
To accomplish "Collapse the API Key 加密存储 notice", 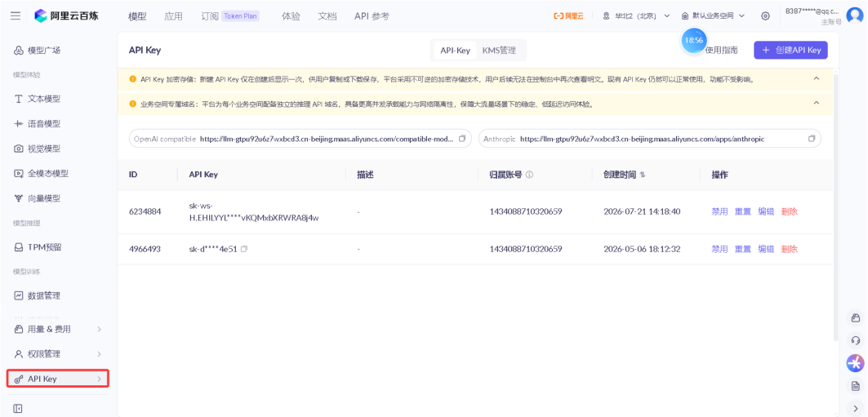I will tap(816, 78).
